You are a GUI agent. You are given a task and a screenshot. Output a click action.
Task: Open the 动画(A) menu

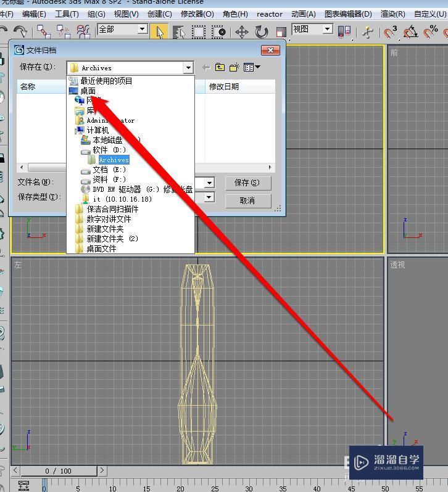point(303,14)
